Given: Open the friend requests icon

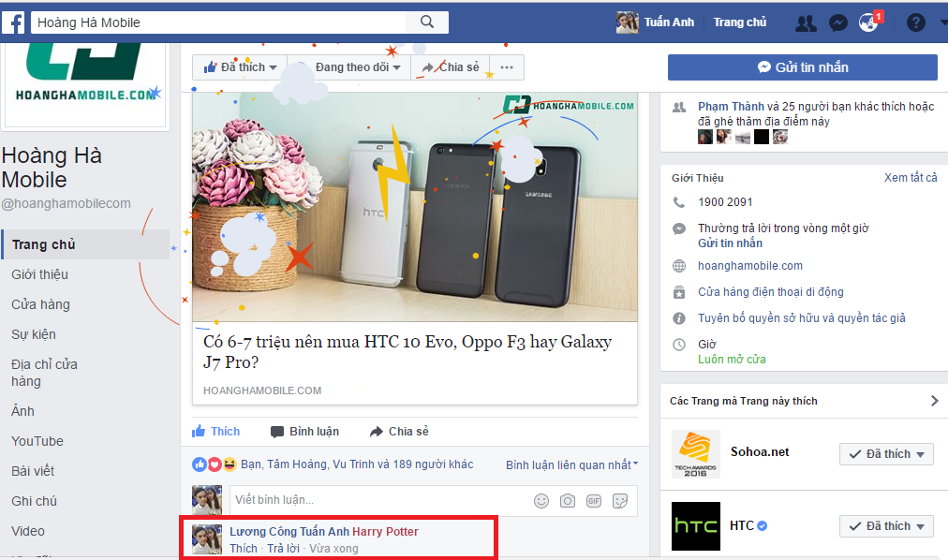Looking at the screenshot, I should [x=805, y=22].
